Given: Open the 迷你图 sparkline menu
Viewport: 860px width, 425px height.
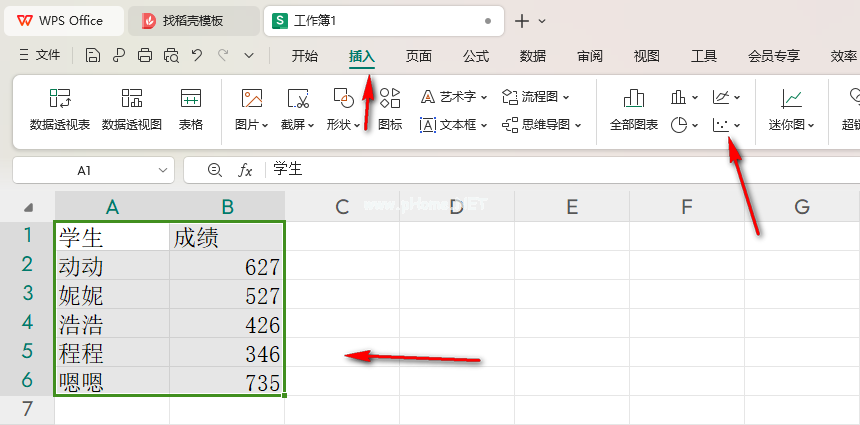Looking at the screenshot, I should 791,110.
